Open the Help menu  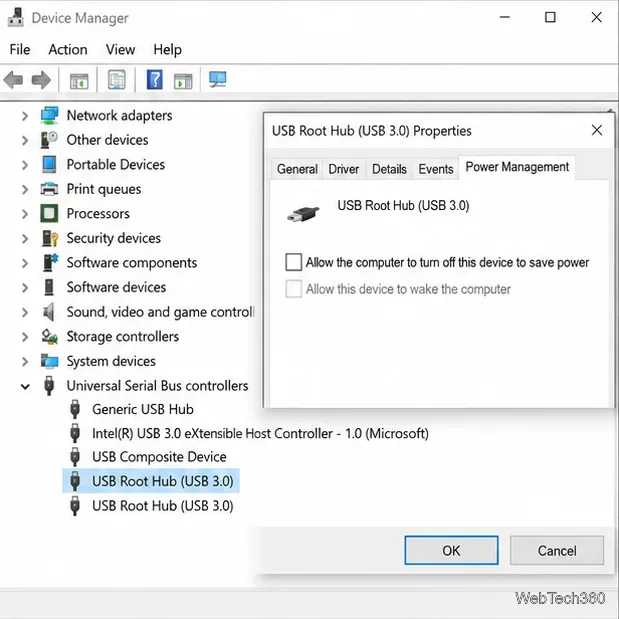(x=167, y=49)
